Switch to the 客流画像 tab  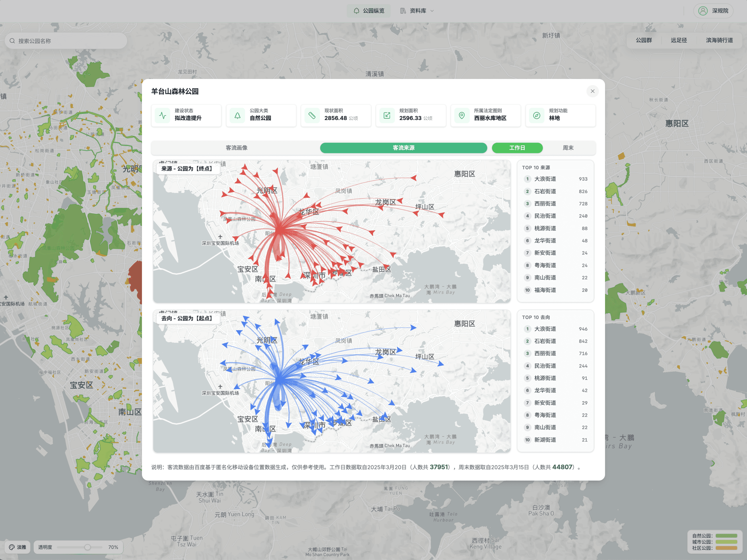point(236,148)
